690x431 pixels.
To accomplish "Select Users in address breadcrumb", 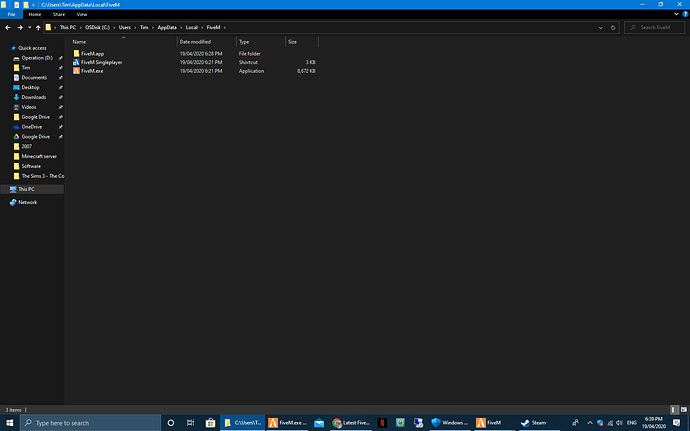I will click(x=125, y=27).
